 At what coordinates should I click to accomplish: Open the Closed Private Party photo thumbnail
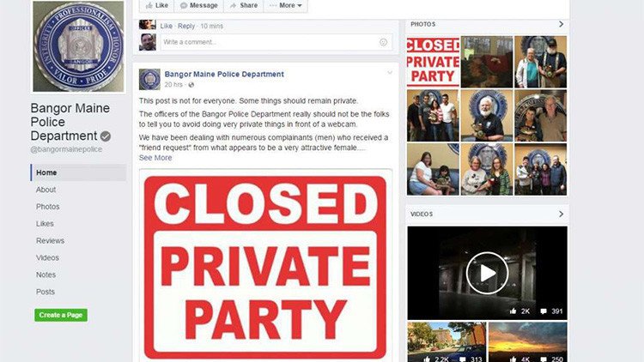(x=433, y=62)
